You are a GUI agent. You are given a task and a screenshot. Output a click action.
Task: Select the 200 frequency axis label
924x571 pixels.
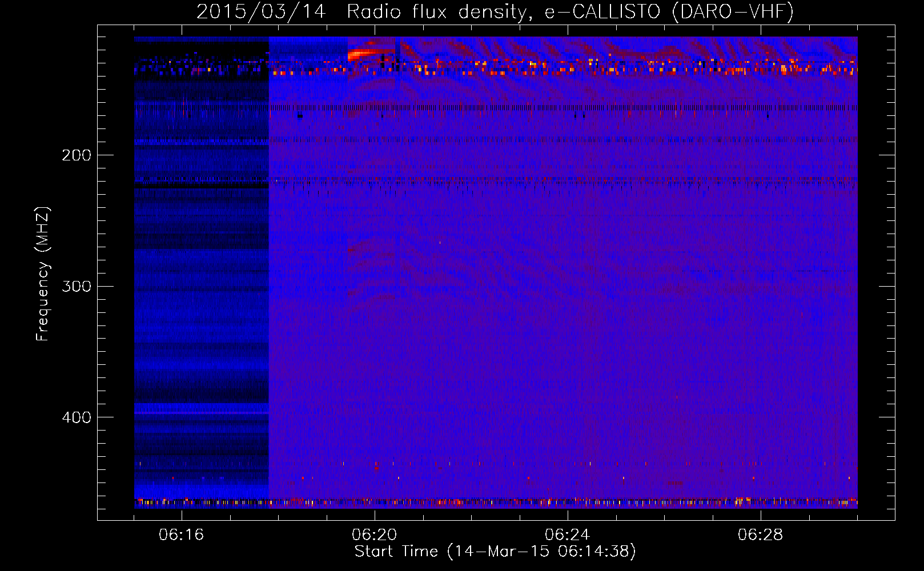point(77,155)
